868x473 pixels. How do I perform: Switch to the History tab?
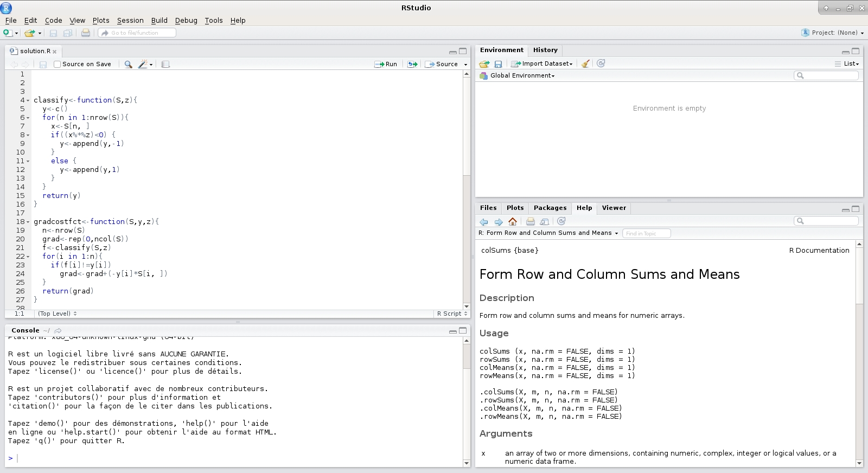(545, 50)
